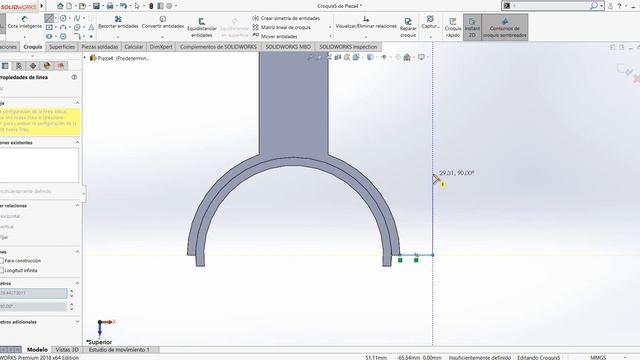
Task: Select the Sketch Fillet tool
Action: (x=77, y=36)
